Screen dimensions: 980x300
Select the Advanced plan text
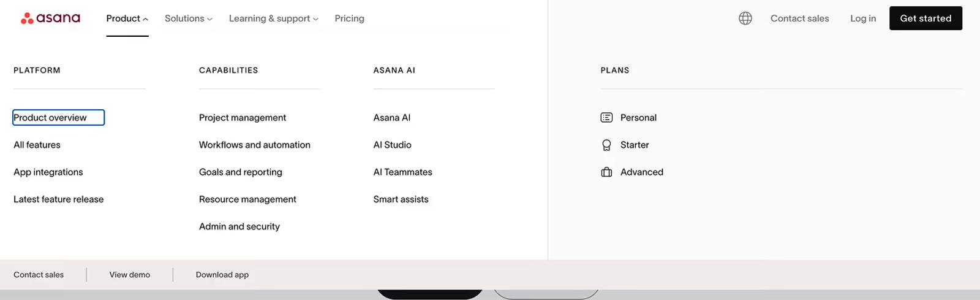[x=642, y=172]
